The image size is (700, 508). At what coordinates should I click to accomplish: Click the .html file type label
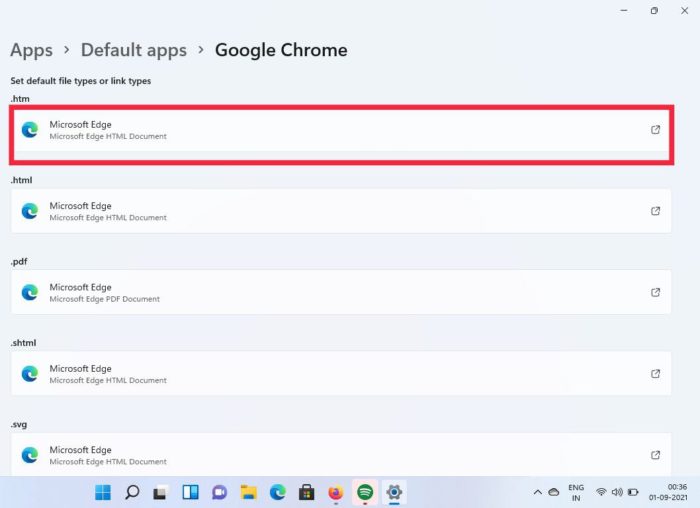(21, 180)
